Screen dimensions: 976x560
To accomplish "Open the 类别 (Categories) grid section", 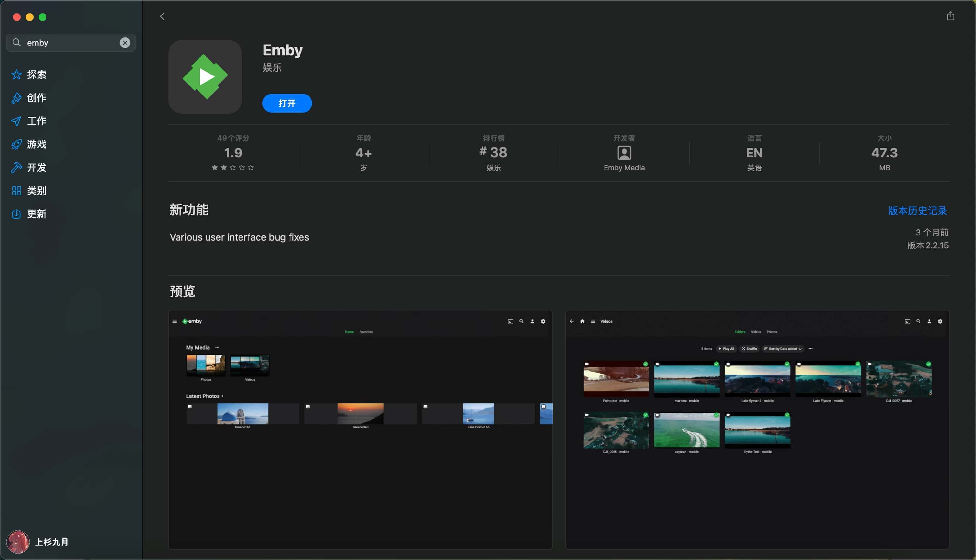I will coord(36,191).
